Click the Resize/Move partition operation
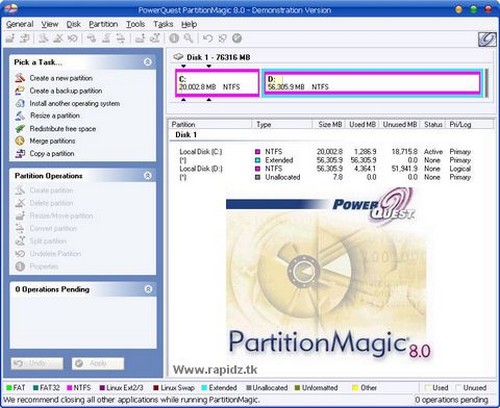 click(61, 216)
